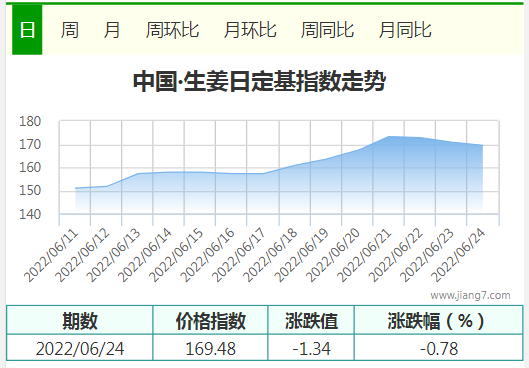
Task: Click the 涨跌值 column header
Action: click(311, 320)
